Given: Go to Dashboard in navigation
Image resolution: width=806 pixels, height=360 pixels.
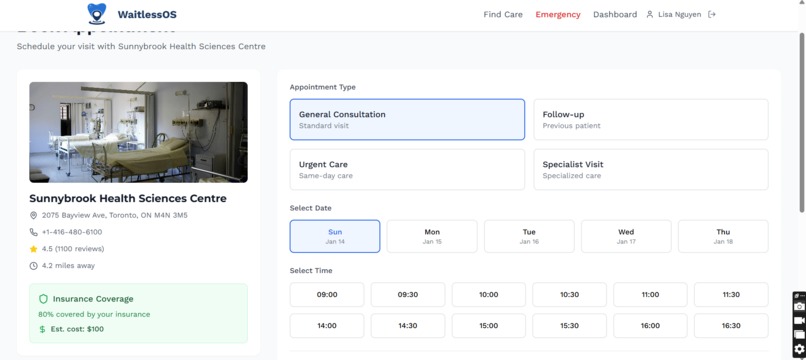Looking at the screenshot, I should tap(615, 14).
